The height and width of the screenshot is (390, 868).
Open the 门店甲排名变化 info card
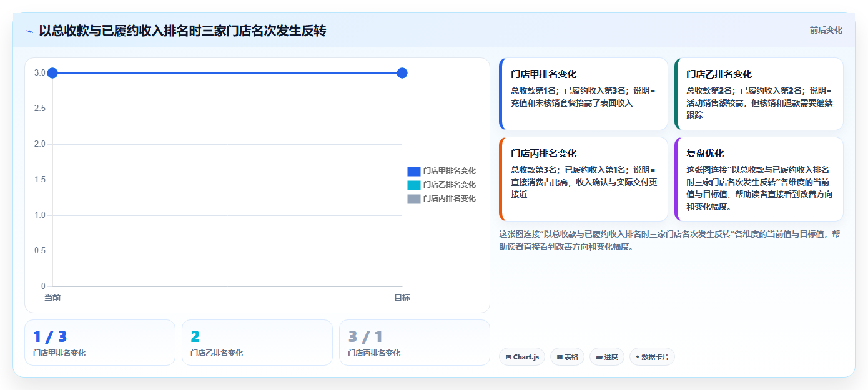click(583, 94)
